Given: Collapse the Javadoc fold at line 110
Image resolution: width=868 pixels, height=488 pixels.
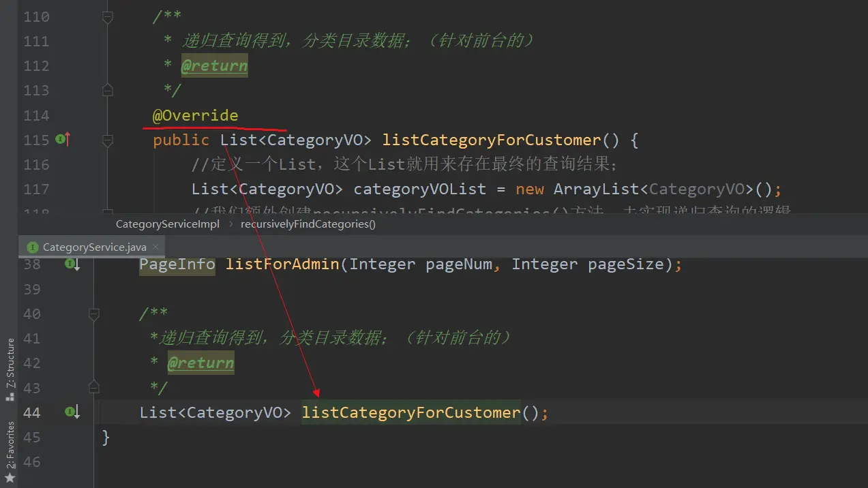Looking at the screenshot, I should tap(107, 17).
